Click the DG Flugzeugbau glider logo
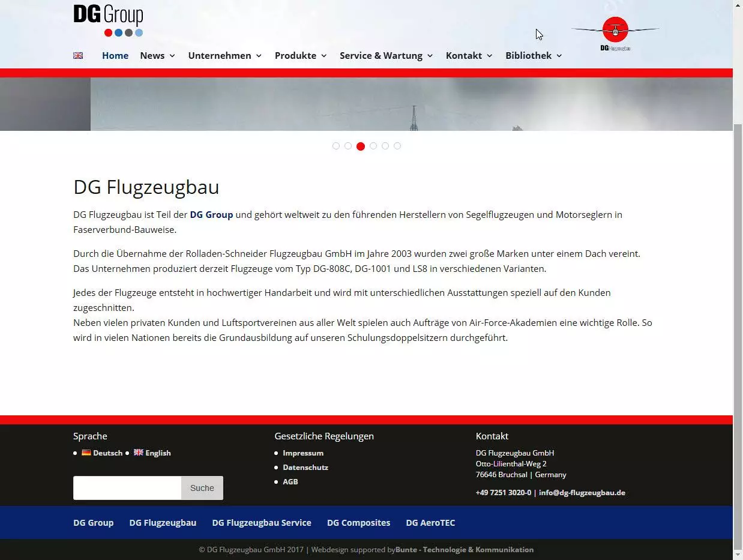This screenshot has height=560, width=743. pyautogui.click(x=615, y=34)
